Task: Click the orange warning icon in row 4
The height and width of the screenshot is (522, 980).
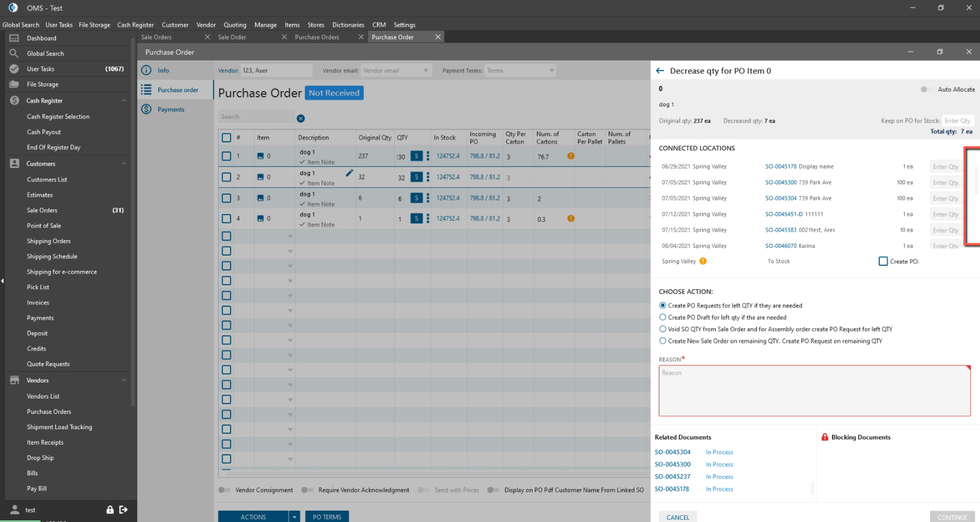Action: tap(571, 219)
